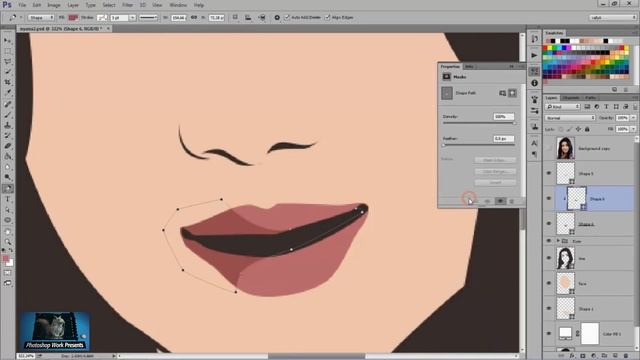Image resolution: width=640 pixels, height=360 pixels.
Task: Hide the Shape 5 layer
Action: 549,173
